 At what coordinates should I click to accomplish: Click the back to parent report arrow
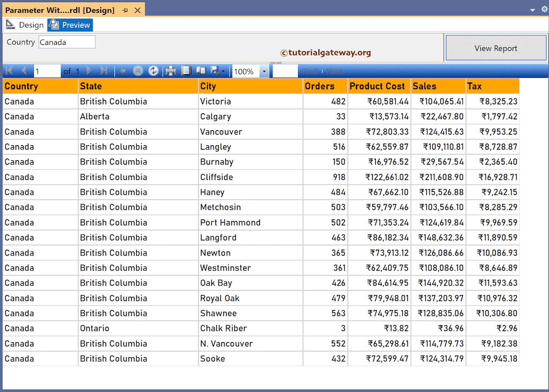coord(123,71)
